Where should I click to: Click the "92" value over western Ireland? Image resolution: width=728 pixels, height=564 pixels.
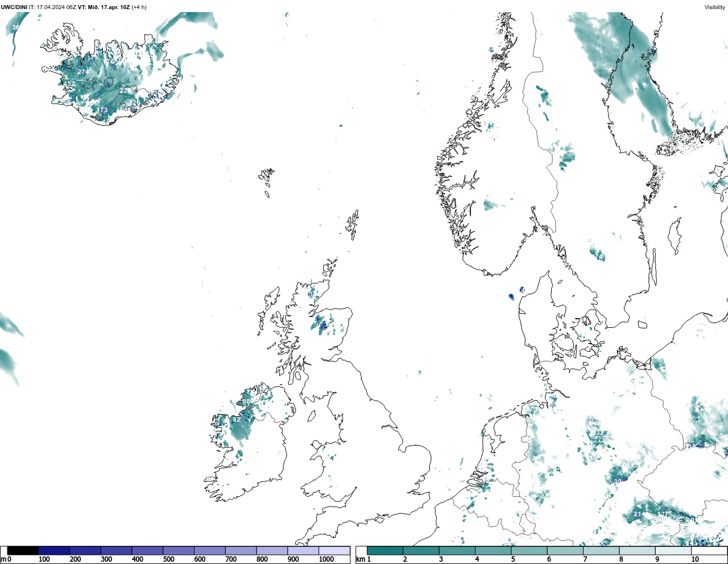point(236,419)
